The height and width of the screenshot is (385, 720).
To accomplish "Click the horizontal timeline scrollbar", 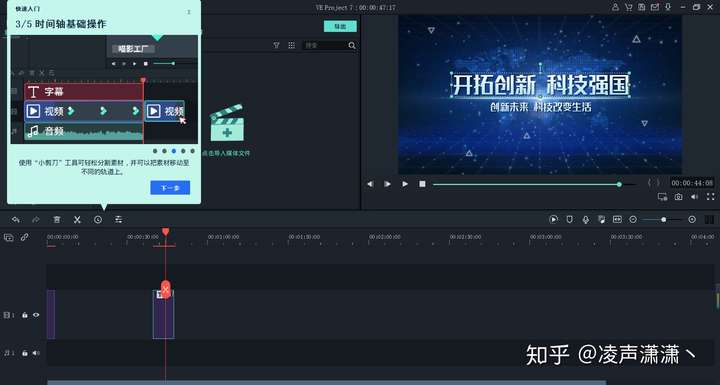I will (326, 382).
